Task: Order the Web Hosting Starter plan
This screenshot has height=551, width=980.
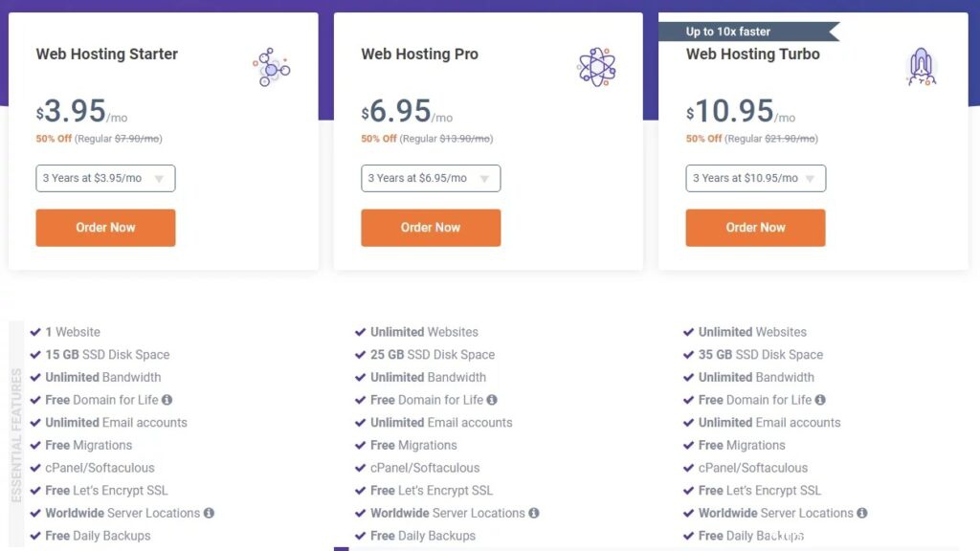Action: pos(105,228)
